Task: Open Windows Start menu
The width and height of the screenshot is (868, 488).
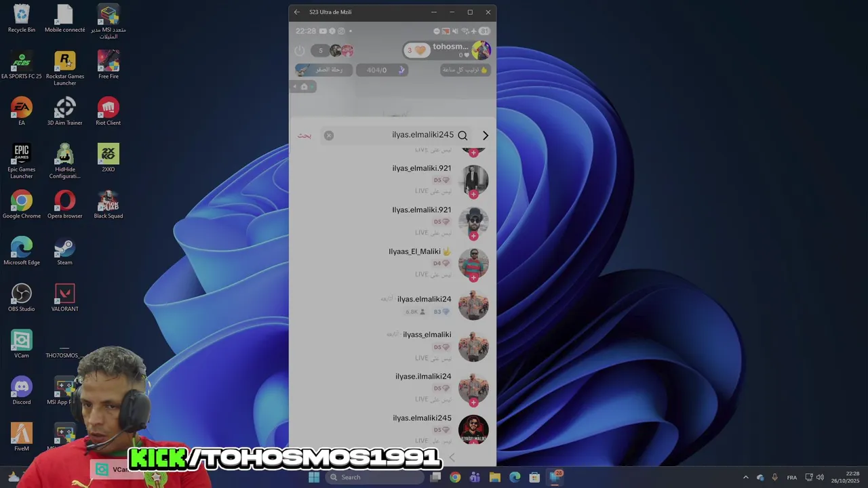Action: pos(313,477)
